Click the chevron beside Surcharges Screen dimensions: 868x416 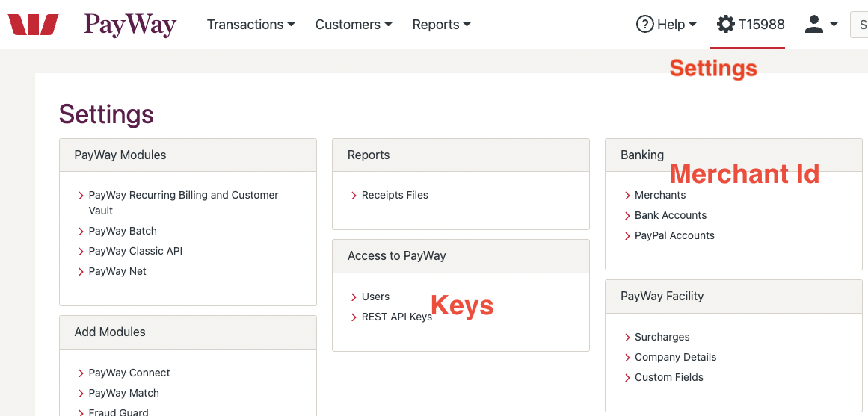(627, 338)
